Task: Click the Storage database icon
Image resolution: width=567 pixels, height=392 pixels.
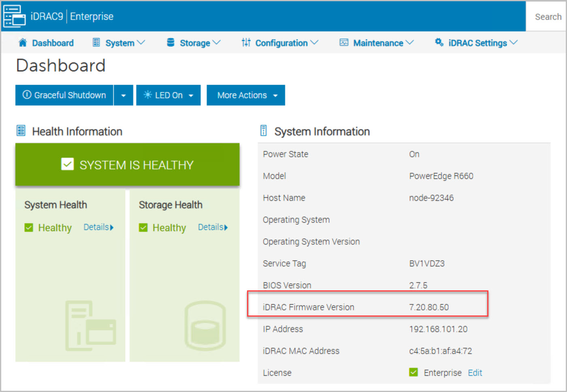Action: point(171,43)
